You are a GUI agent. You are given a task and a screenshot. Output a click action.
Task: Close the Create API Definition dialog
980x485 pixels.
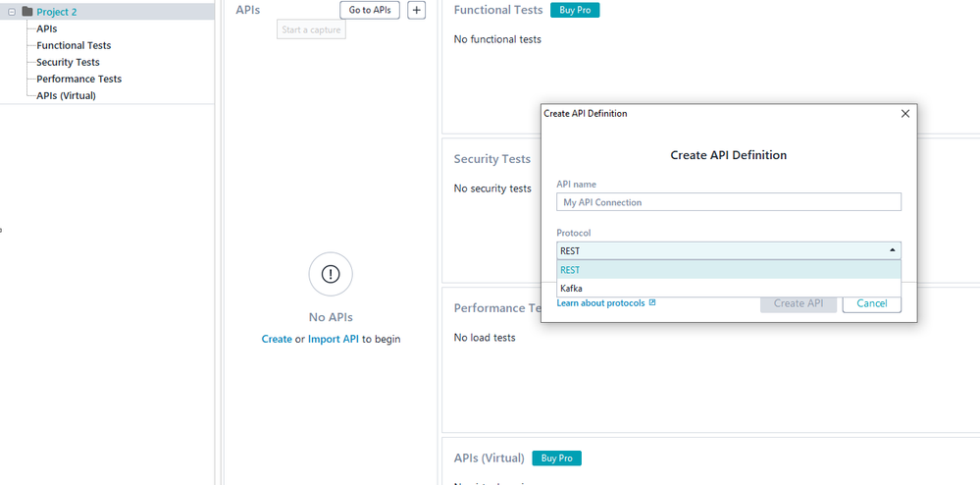click(x=904, y=113)
